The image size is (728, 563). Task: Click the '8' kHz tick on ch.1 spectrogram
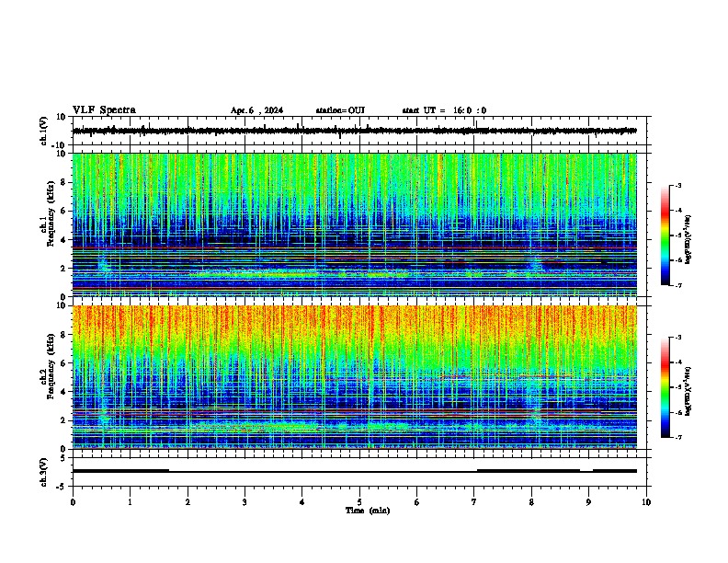pos(63,182)
